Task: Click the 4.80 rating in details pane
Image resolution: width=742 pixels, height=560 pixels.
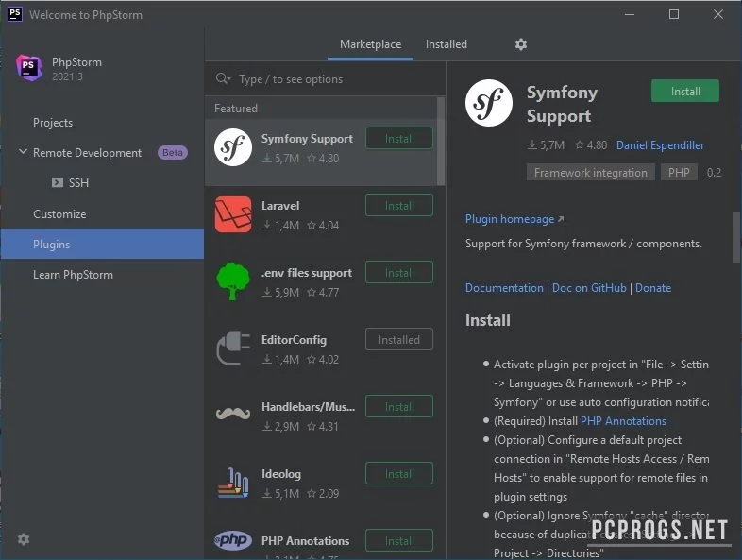Action: (591, 145)
